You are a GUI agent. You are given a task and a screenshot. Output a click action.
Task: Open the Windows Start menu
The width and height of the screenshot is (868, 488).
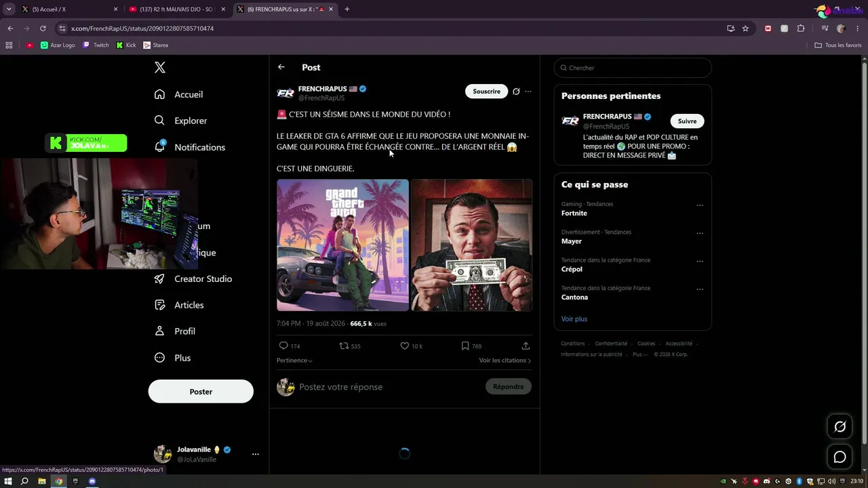(8, 481)
